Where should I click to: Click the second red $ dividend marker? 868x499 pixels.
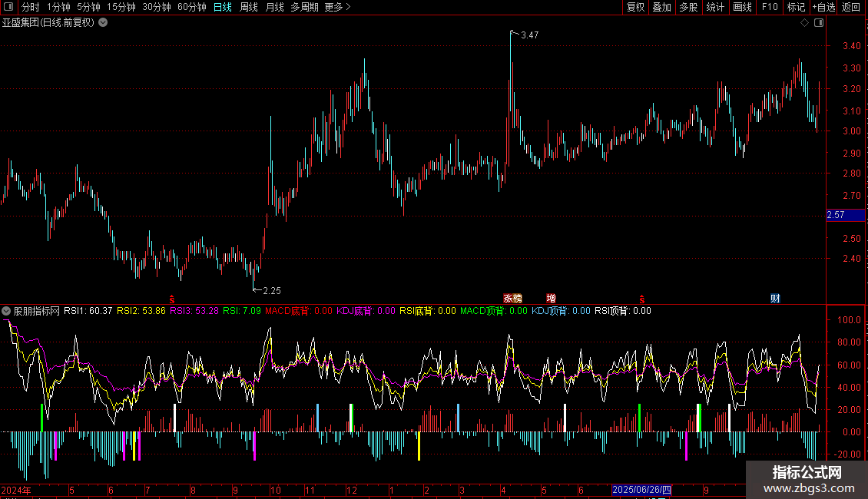click(x=642, y=299)
